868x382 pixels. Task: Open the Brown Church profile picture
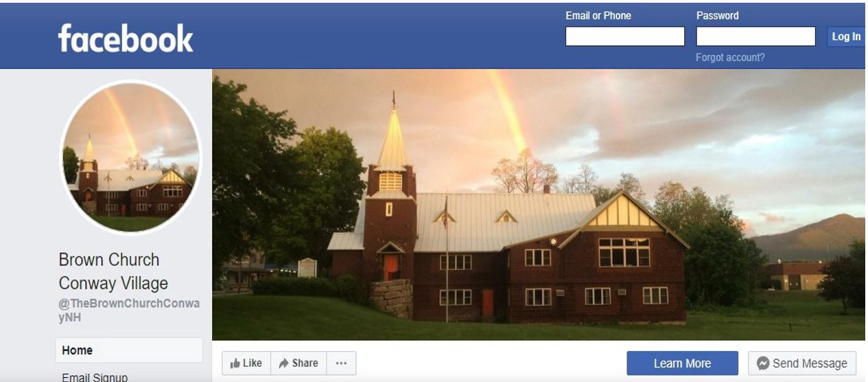(130, 157)
